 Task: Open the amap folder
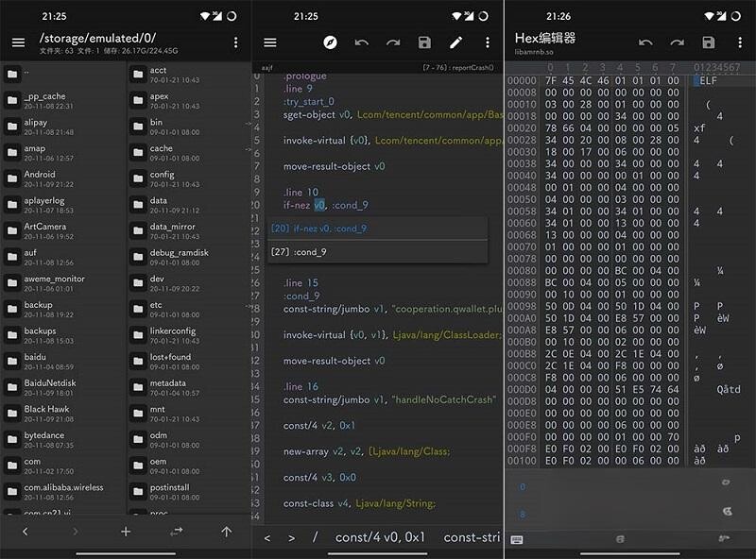(62, 152)
